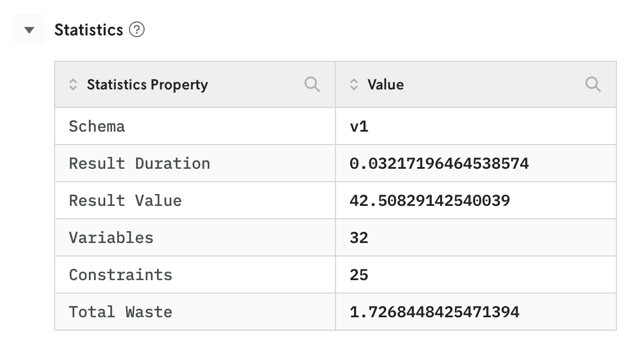Open the Statistics help question-mark icon
Screen dimensions: 644x360
tap(137, 30)
